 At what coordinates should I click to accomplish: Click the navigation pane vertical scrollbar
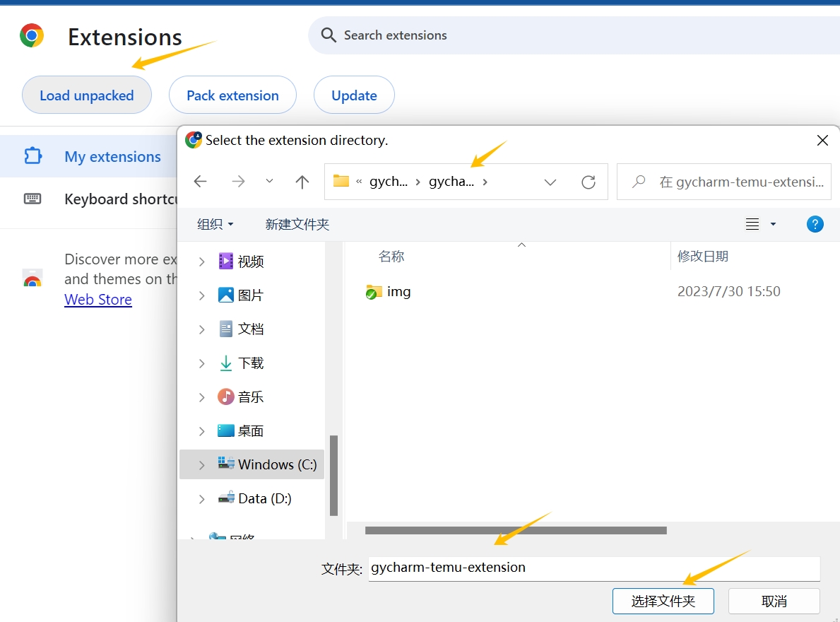click(333, 475)
